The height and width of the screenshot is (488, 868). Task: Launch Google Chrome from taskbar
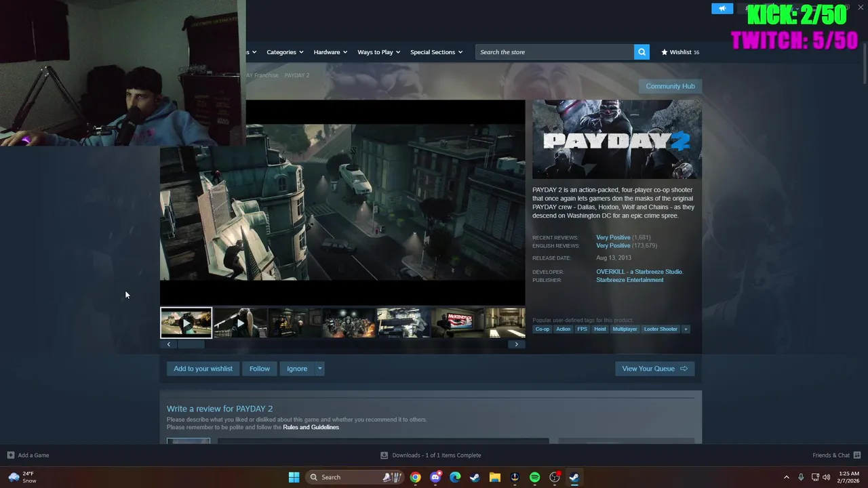415,477
